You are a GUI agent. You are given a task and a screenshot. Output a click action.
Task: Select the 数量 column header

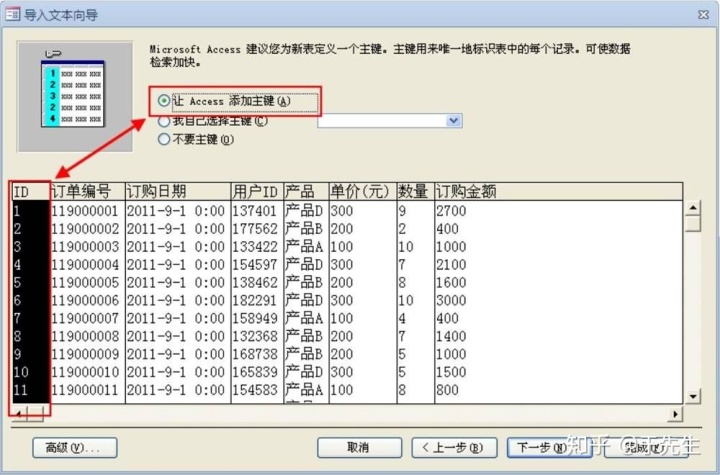pos(416,192)
